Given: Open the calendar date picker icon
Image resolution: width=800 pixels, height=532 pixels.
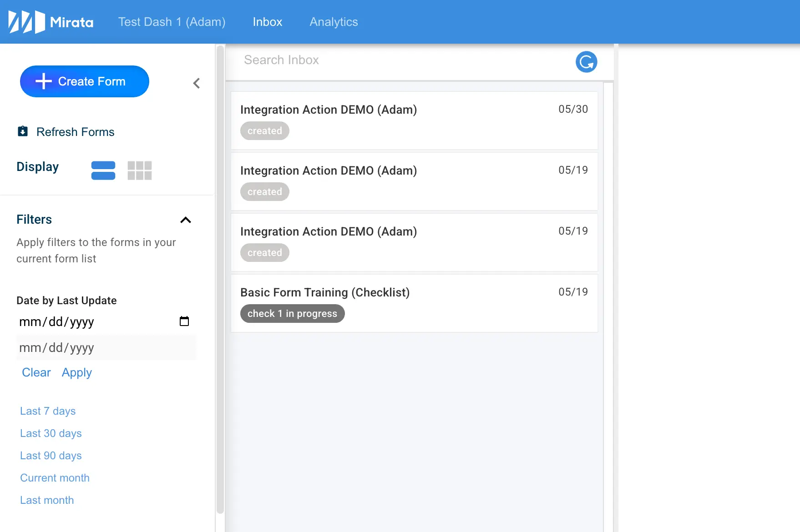Looking at the screenshot, I should click(x=184, y=321).
